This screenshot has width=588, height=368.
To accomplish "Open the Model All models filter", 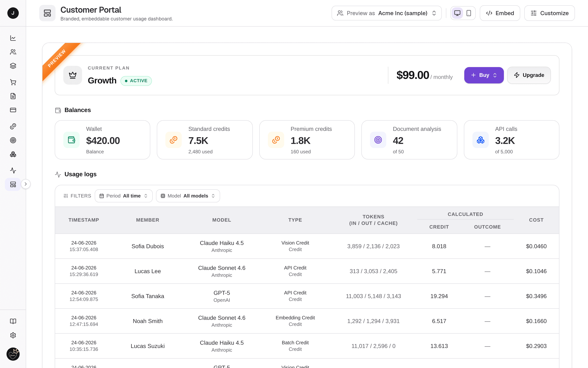I will pyautogui.click(x=188, y=196).
